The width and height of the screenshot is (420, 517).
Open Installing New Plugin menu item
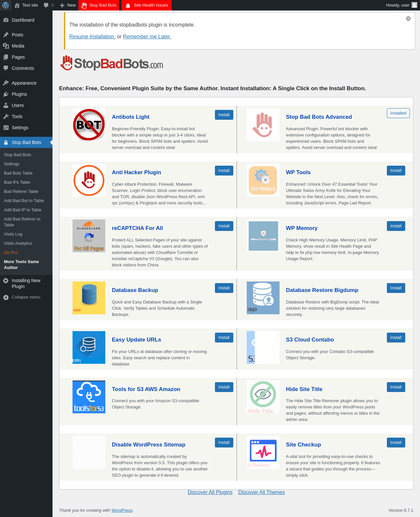coord(26,283)
